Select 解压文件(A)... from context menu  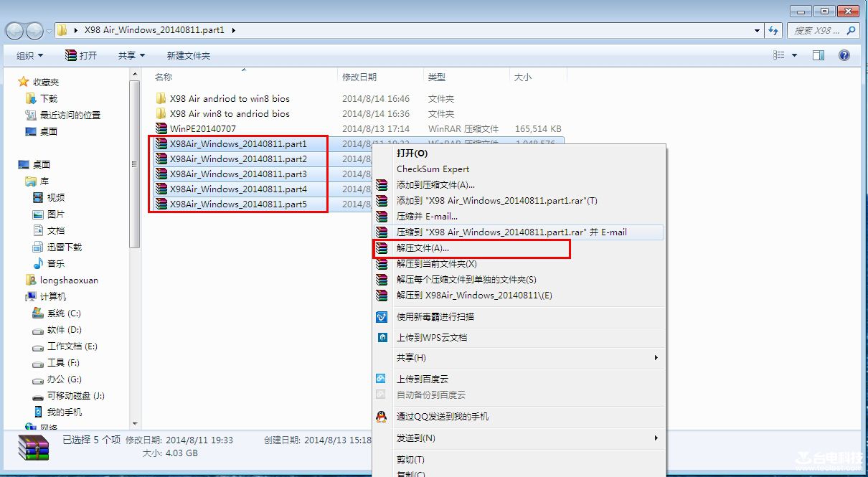pos(423,248)
